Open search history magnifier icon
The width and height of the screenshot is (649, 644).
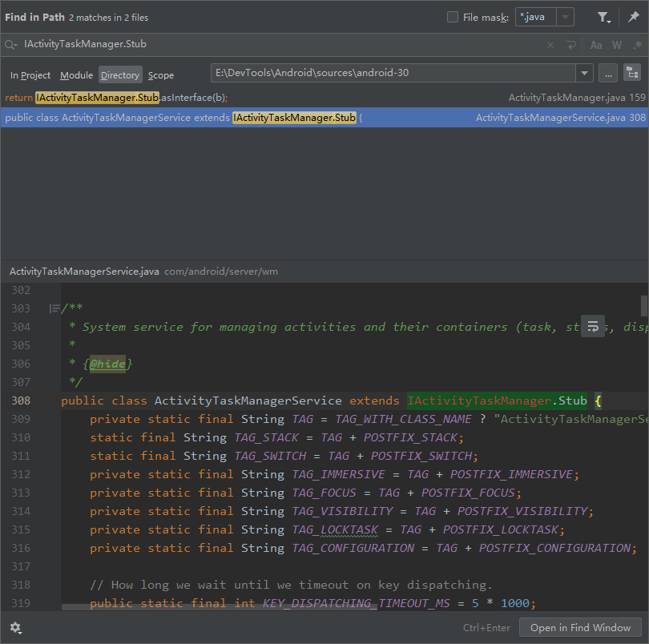pyautogui.click(x=10, y=45)
